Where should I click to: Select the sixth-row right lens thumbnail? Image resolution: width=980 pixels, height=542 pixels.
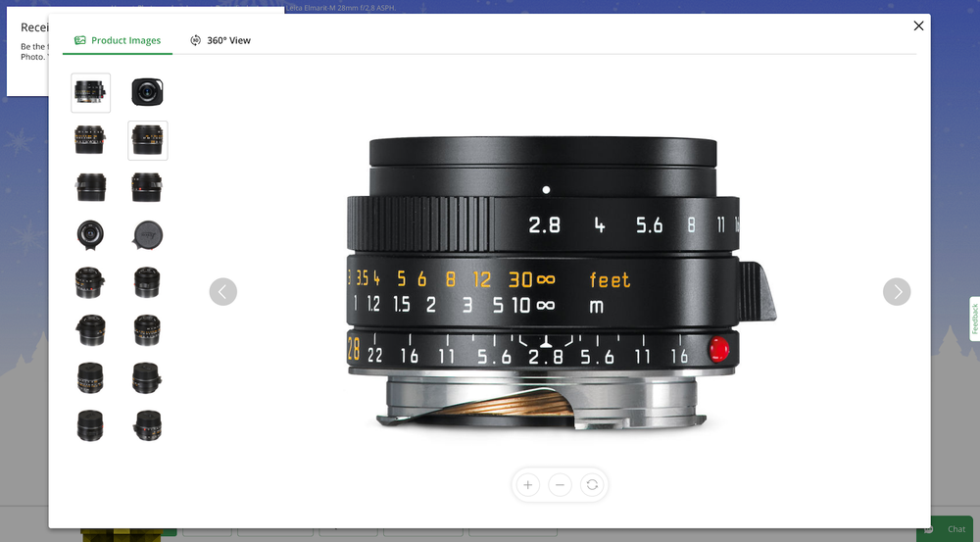point(148,330)
